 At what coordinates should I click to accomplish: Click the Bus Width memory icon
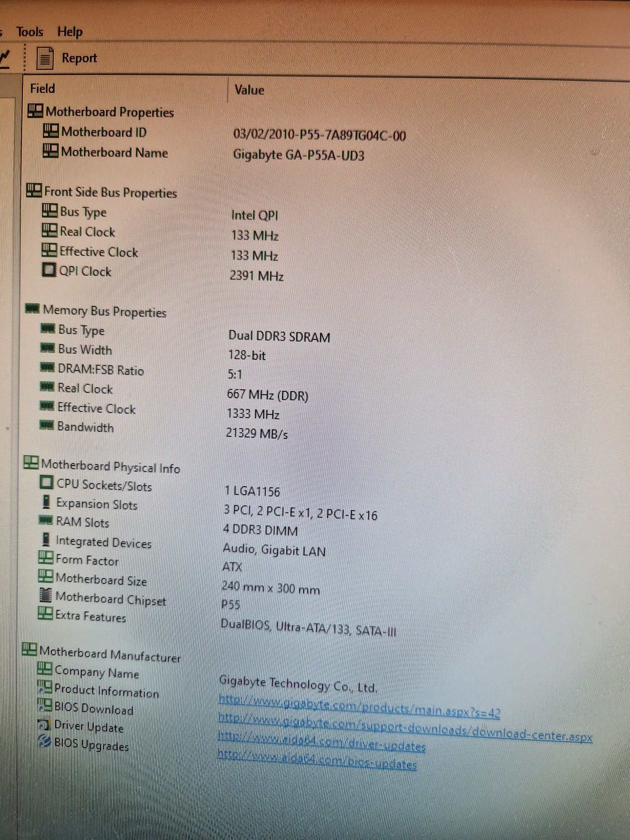(47, 348)
